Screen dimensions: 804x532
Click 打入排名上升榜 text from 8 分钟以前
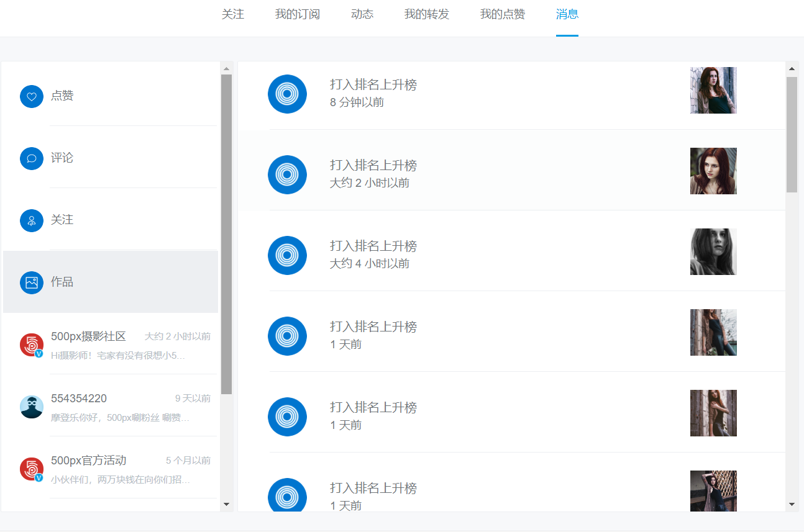pyautogui.click(x=373, y=85)
